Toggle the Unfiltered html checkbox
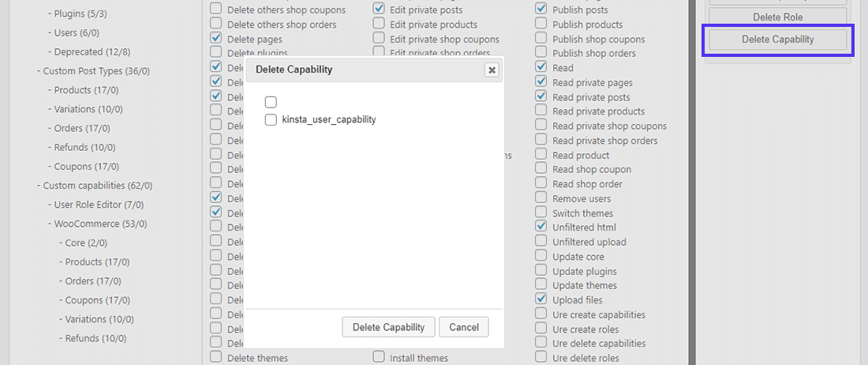This screenshot has width=868, height=365. coord(541,228)
